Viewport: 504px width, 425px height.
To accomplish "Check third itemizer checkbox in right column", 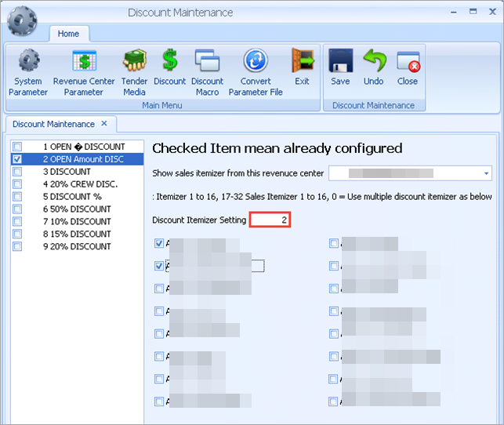I will pos(334,289).
